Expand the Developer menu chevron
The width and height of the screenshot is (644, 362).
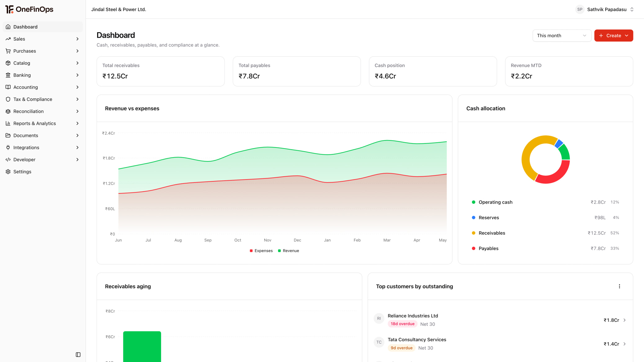78,160
